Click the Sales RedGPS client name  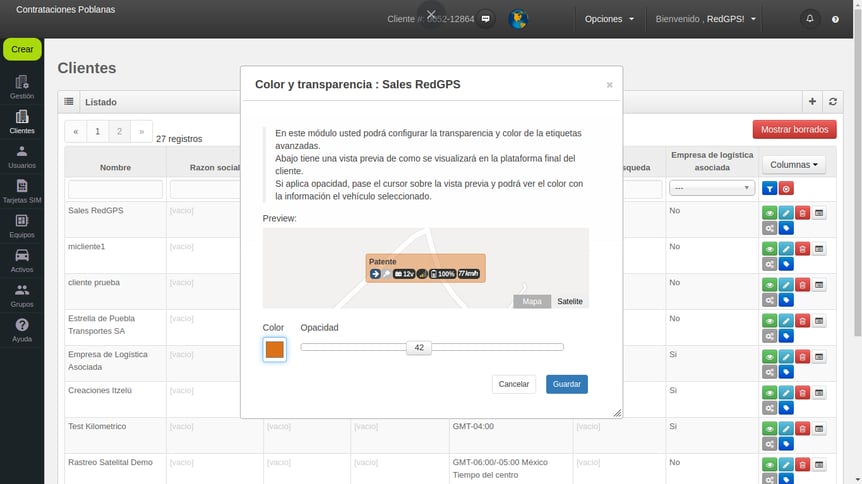click(96, 211)
